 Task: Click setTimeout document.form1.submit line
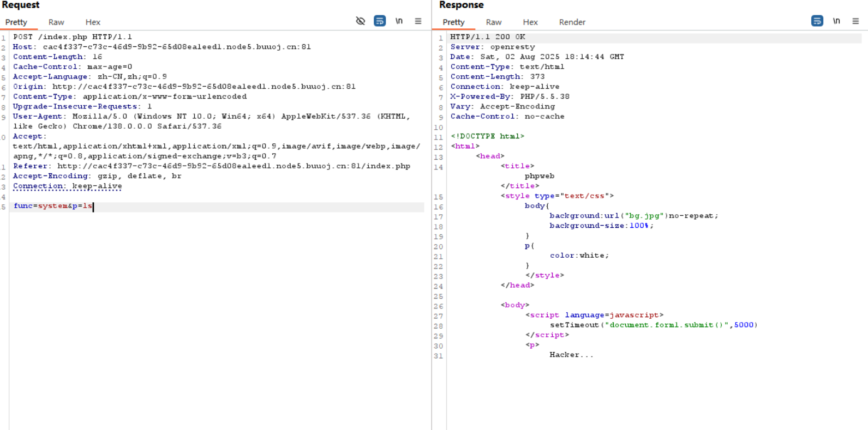click(x=654, y=325)
